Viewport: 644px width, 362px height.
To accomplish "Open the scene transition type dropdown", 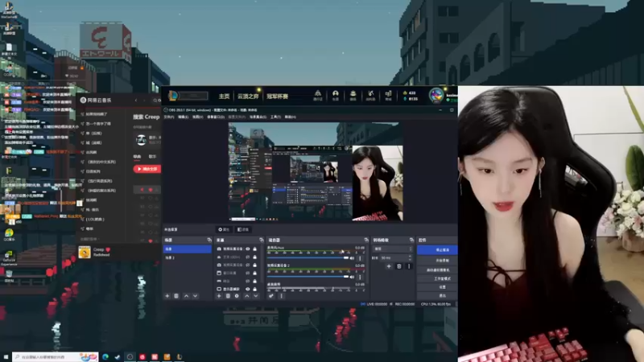I will coord(392,249).
